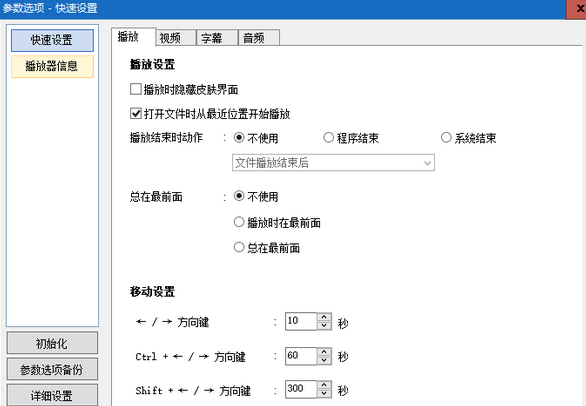Uncheck 打开文件时从最近位置开始播放
586x406 pixels.
[136, 113]
